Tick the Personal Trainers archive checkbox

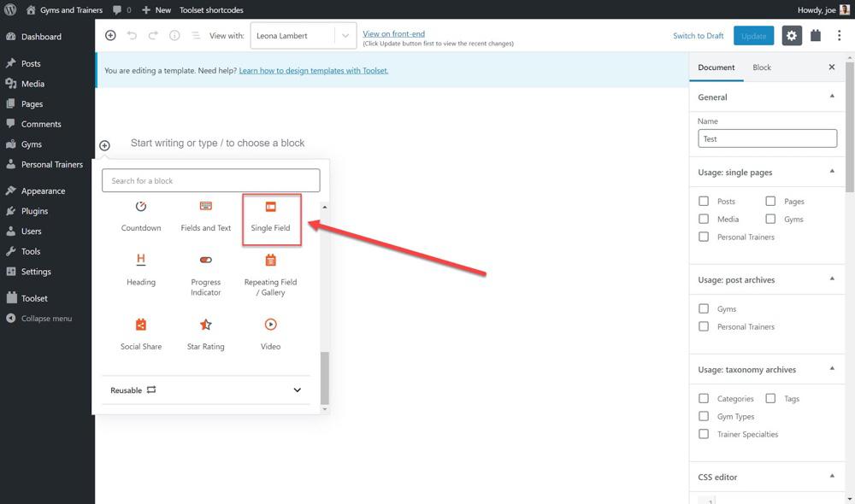pos(704,327)
